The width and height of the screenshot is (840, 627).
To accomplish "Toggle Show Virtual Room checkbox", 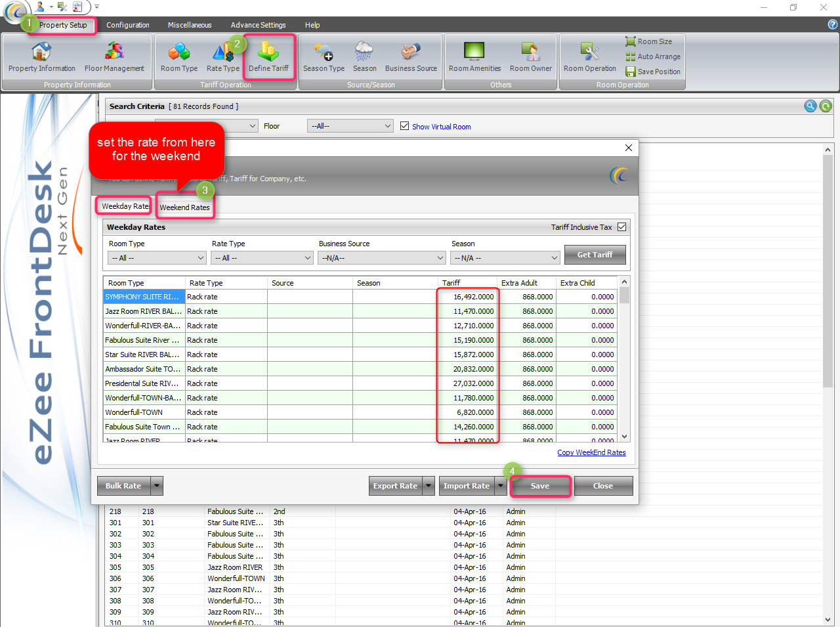I will point(404,126).
